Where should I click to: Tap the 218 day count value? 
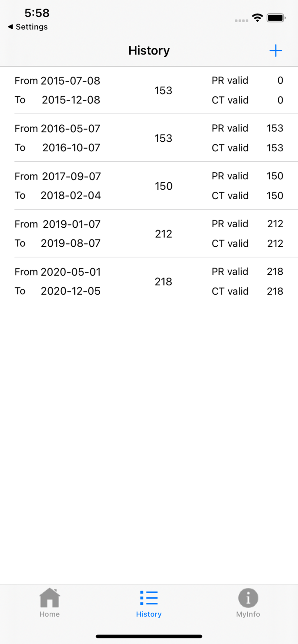coord(164,282)
